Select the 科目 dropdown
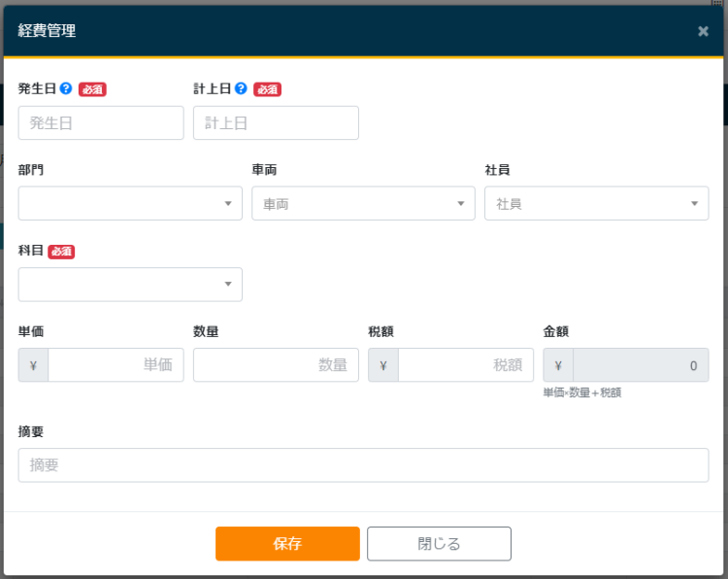The image size is (728, 579). click(x=130, y=284)
